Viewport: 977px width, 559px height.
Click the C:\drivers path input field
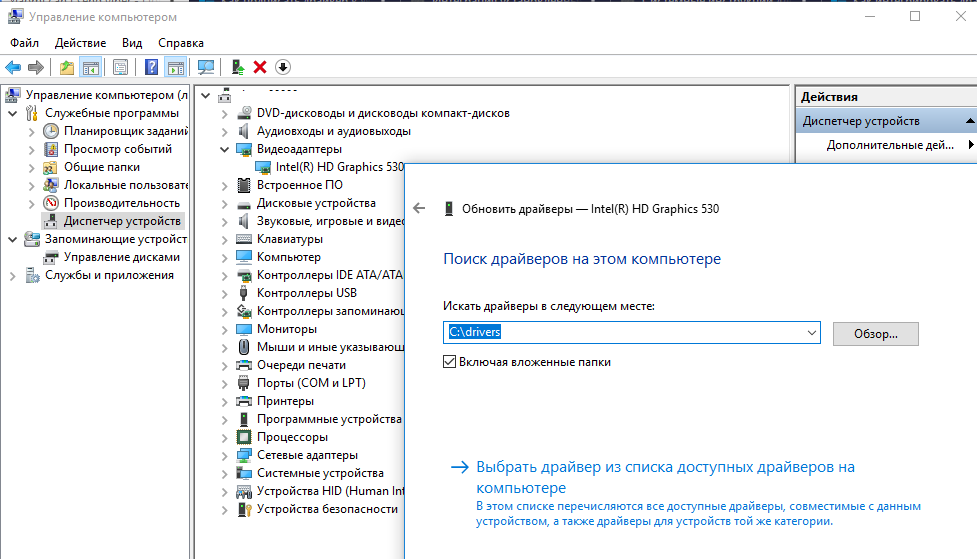coord(620,333)
